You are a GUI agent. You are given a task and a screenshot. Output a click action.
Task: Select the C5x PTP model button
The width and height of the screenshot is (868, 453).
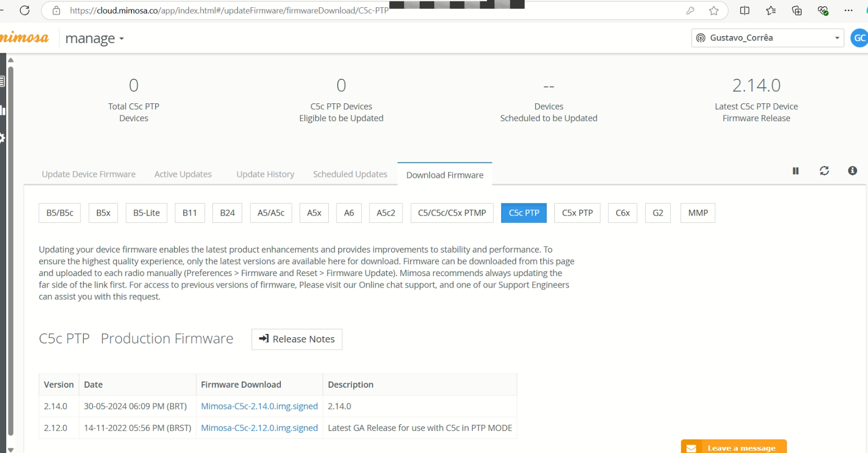(x=577, y=213)
